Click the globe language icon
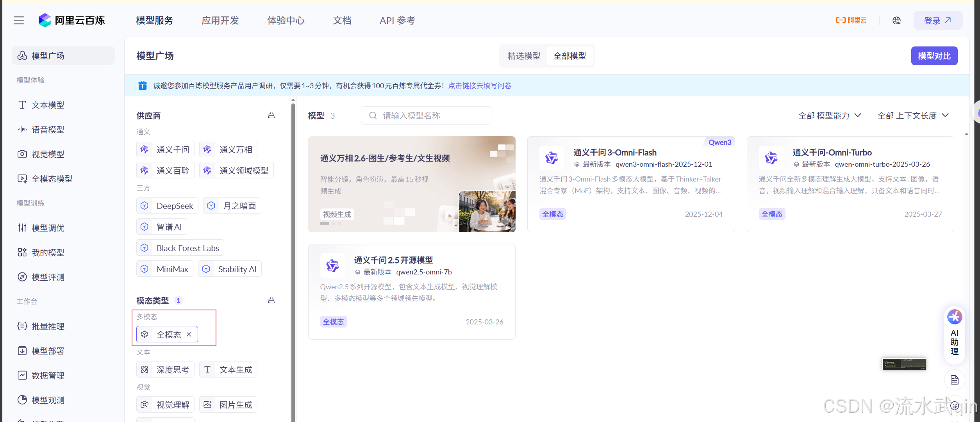Screen dimensions: 980x422 [x=896, y=21]
